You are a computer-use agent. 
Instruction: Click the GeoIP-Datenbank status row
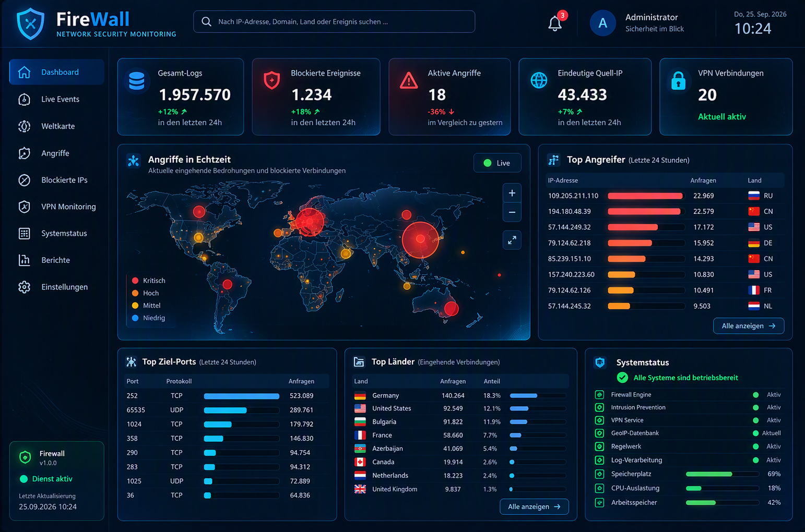click(x=689, y=433)
